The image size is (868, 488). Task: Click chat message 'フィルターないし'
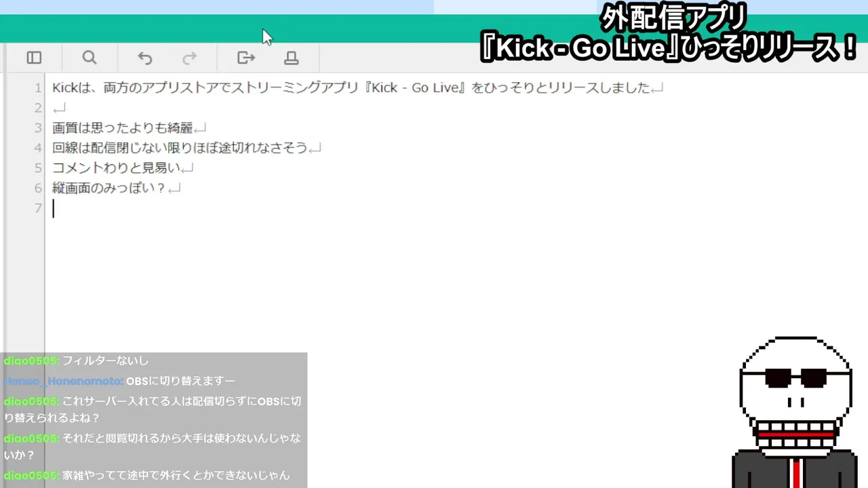click(105, 361)
